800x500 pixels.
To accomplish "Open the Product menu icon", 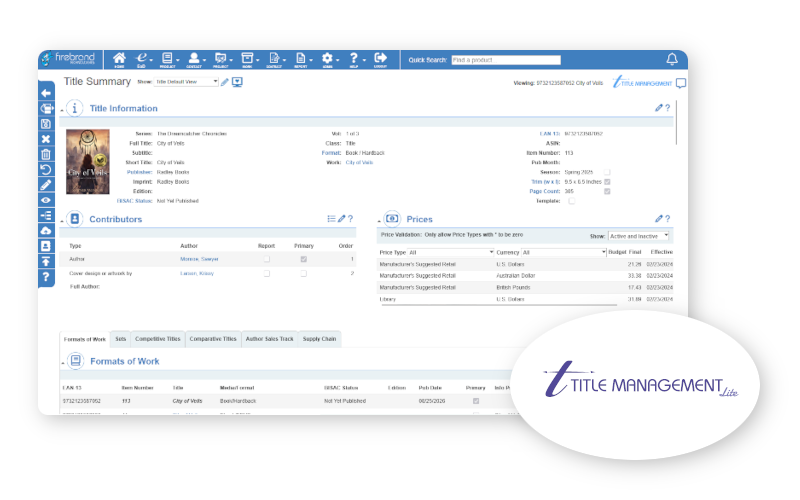I will point(168,59).
